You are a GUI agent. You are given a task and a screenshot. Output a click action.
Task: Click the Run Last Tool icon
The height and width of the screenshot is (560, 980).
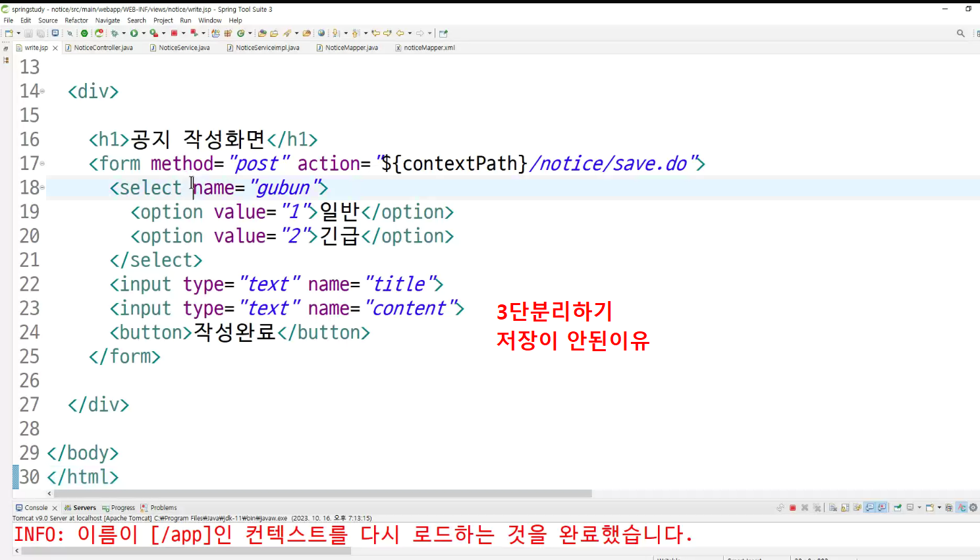tap(154, 33)
